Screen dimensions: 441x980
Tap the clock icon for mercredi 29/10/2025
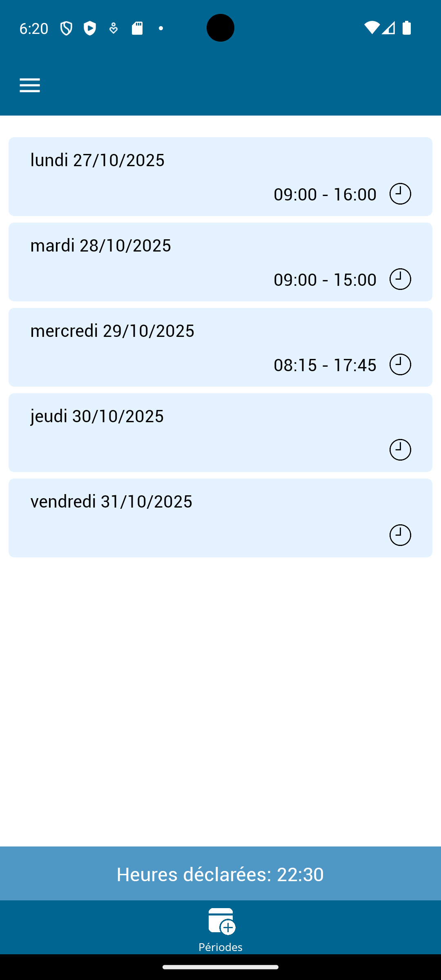pyautogui.click(x=400, y=364)
